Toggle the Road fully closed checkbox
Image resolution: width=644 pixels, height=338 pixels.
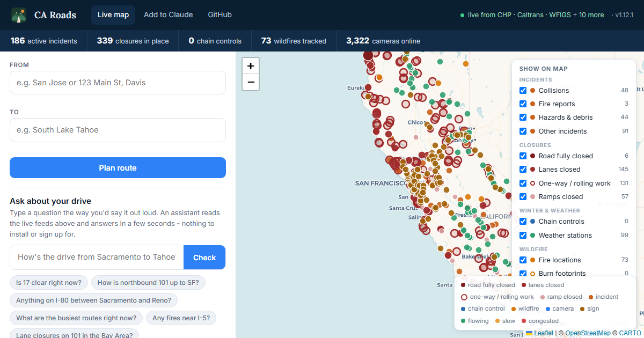click(x=523, y=156)
